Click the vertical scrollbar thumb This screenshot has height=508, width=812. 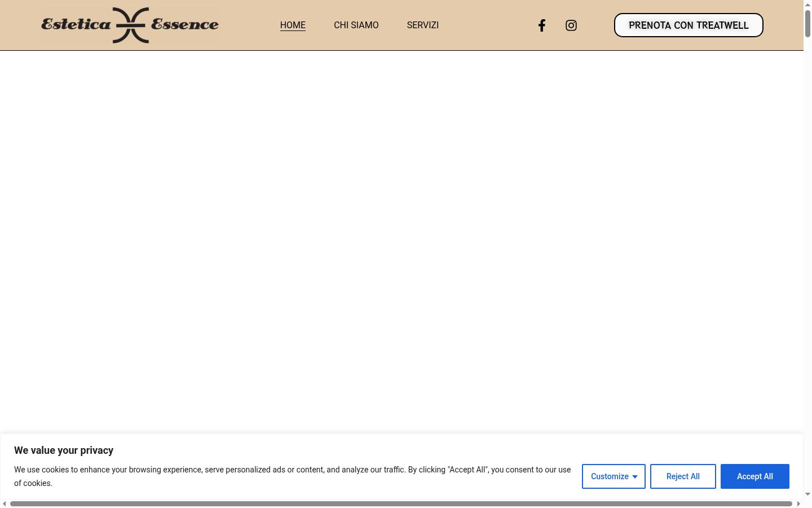point(807,24)
